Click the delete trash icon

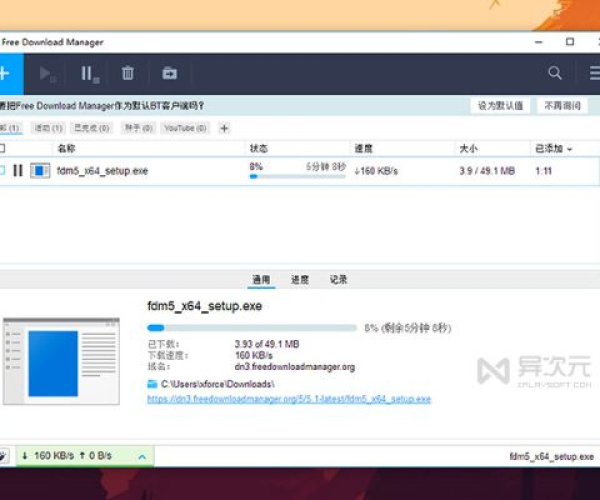click(x=128, y=73)
